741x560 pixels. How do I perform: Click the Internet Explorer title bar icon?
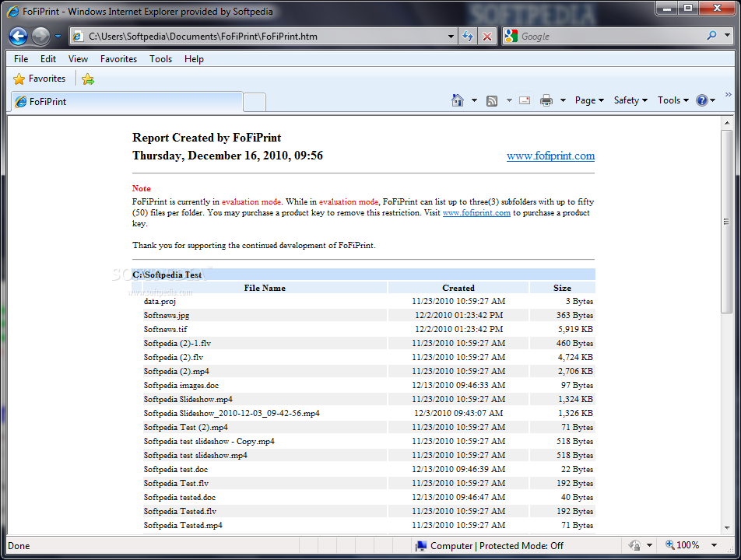click(x=13, y=12)
